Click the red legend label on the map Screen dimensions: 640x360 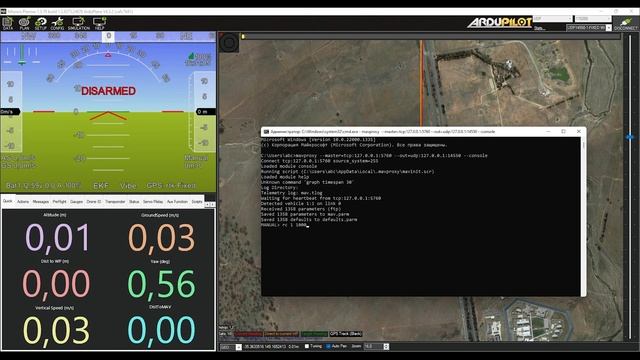point(248,334)
